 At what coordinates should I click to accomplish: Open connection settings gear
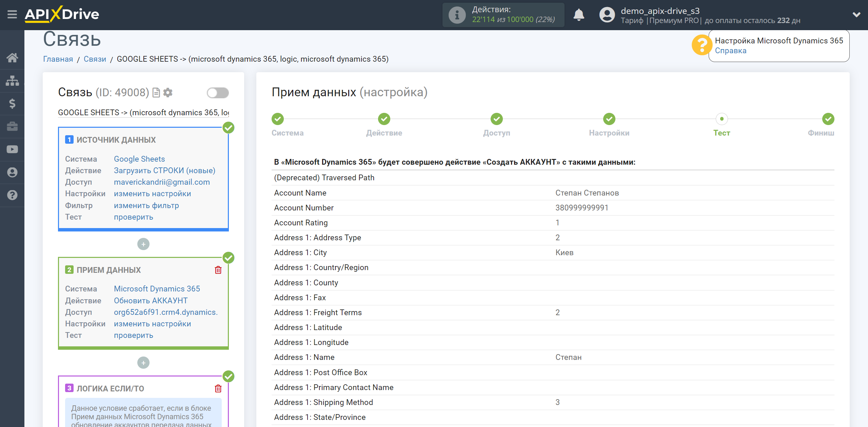168,93
